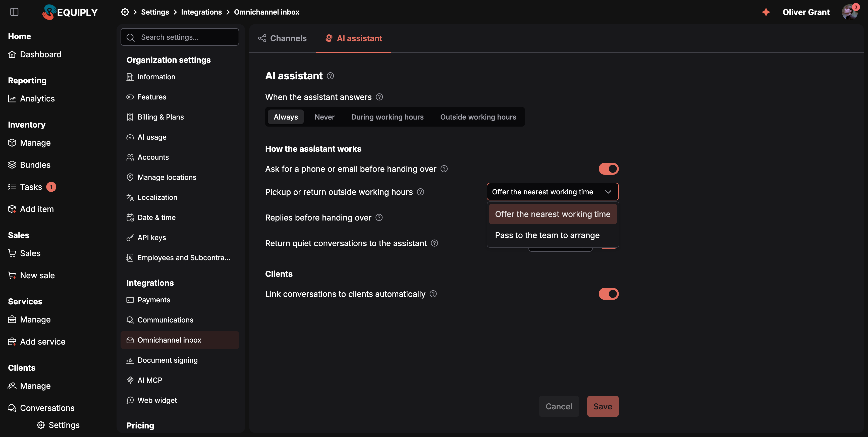Open Billing & Plans settings
Screen dimensions: 868x437
[x=180, y=117]
